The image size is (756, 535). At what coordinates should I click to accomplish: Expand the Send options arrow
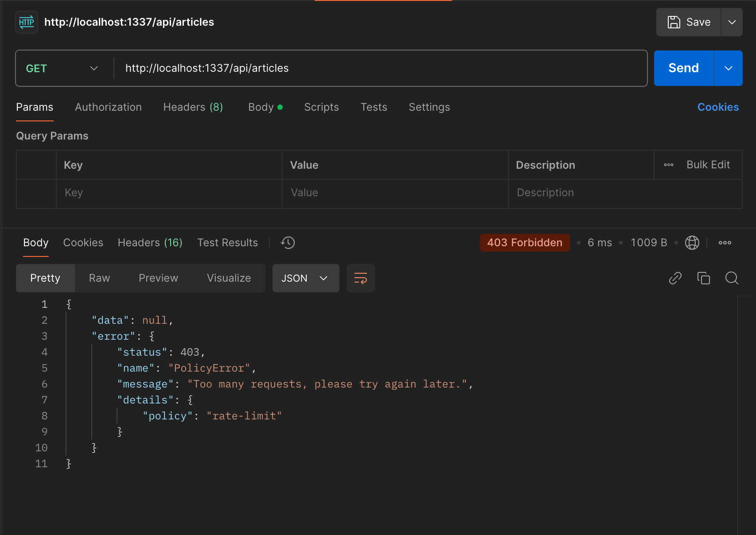point(729,68)
